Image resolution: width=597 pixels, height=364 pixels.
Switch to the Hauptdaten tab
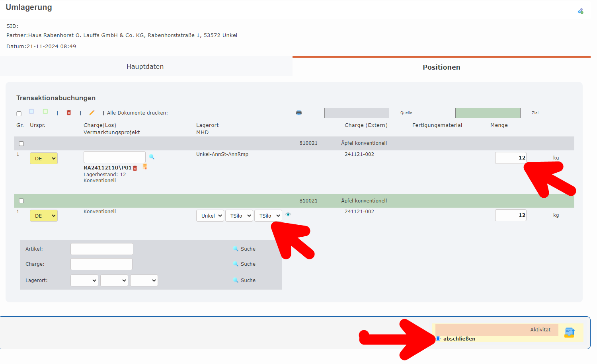pyautogui.click(x=145, y=66)
